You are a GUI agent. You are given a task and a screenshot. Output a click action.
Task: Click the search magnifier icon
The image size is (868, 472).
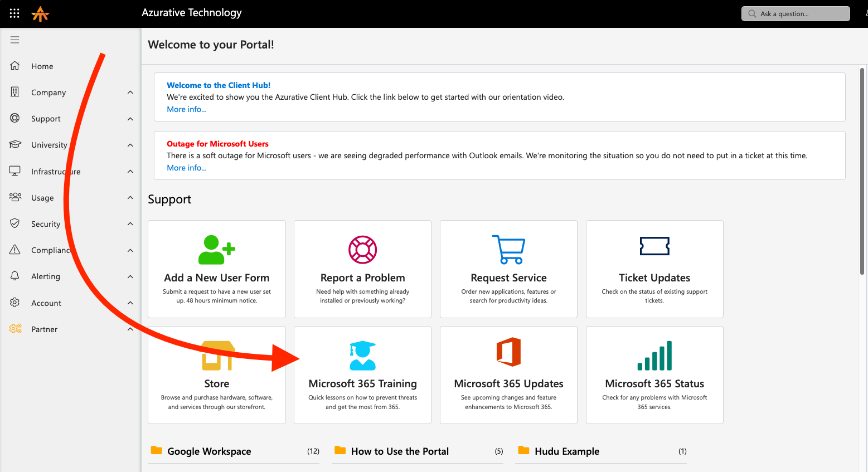coord(752,13)
